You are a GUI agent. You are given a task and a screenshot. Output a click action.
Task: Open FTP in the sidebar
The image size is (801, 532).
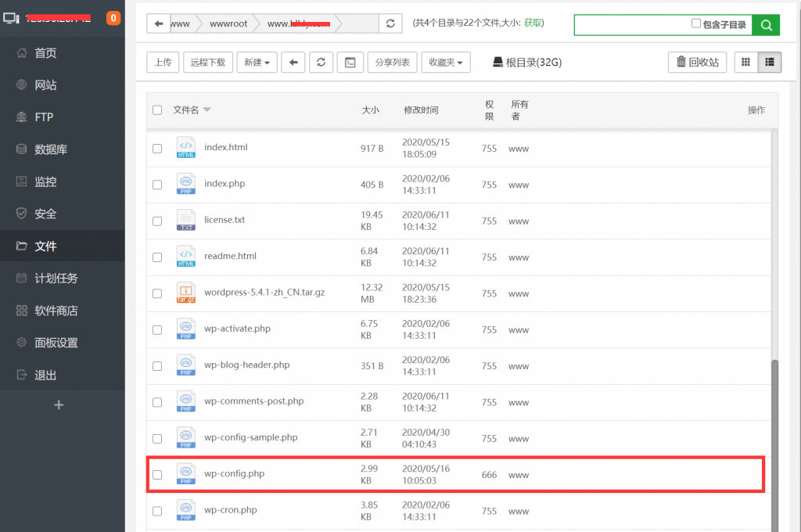[x=63, y=117]
